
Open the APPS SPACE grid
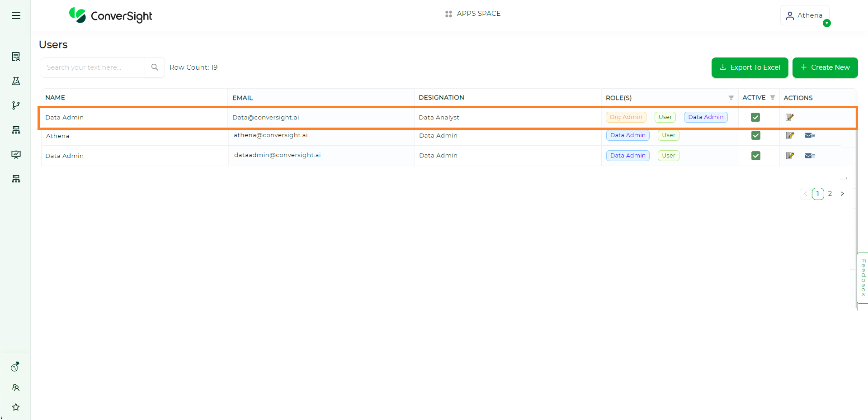[473, 14]
